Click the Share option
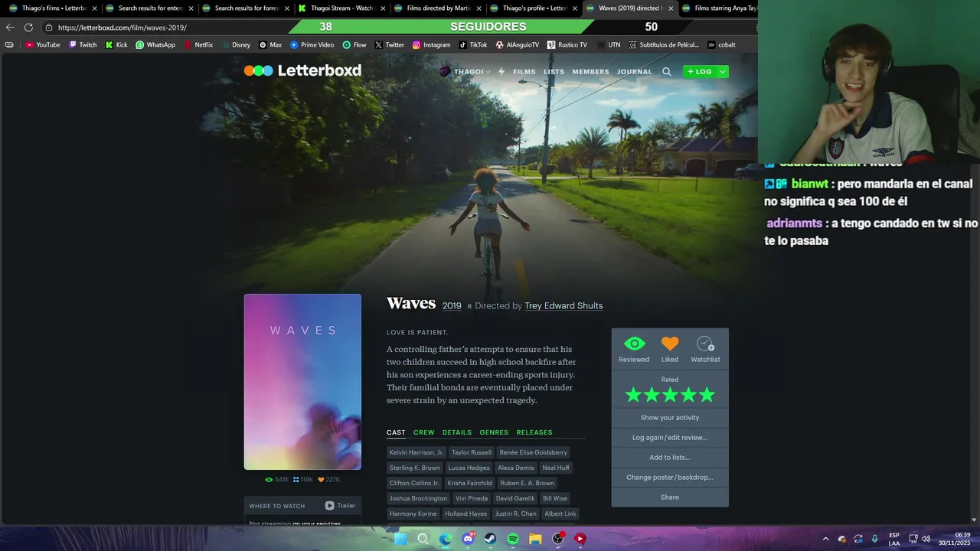This screenshot has width=980, height=551. (670, 497)
